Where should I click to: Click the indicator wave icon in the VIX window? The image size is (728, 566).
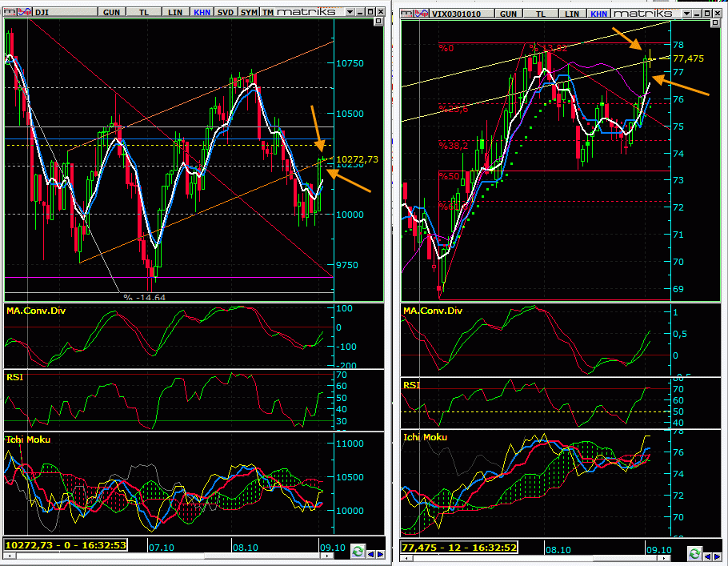point(422,14)
